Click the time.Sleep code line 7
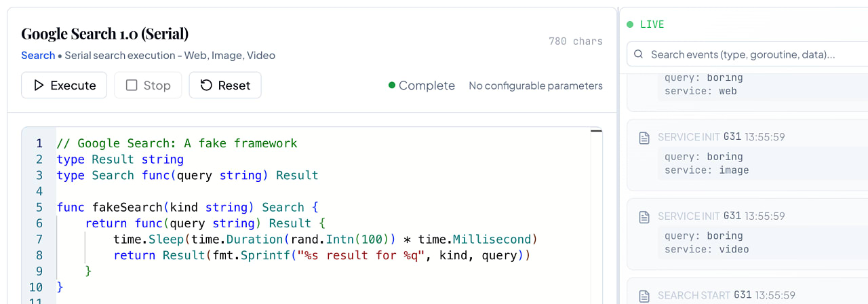This screenshot has width=868, height=304. point(325,240)
